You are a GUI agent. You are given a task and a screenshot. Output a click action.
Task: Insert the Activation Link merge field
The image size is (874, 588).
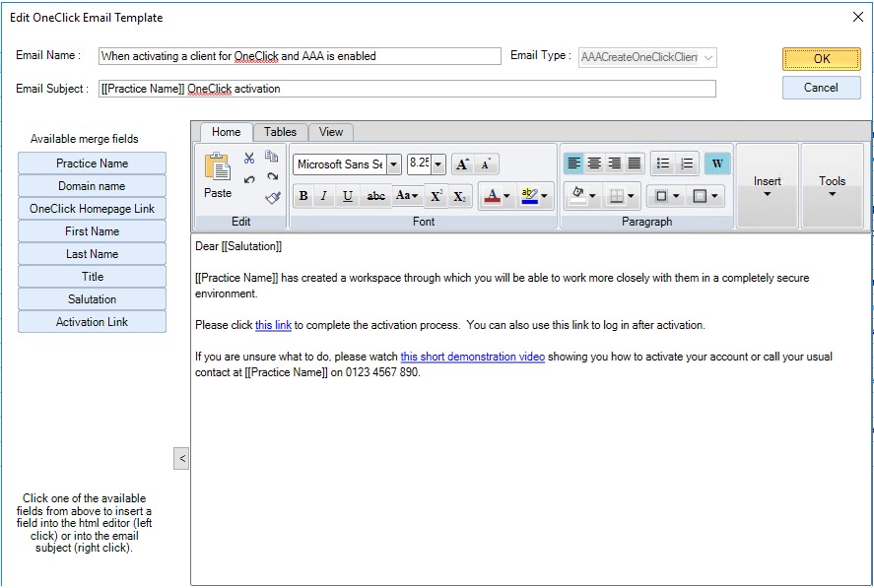[x=92, y=322]
